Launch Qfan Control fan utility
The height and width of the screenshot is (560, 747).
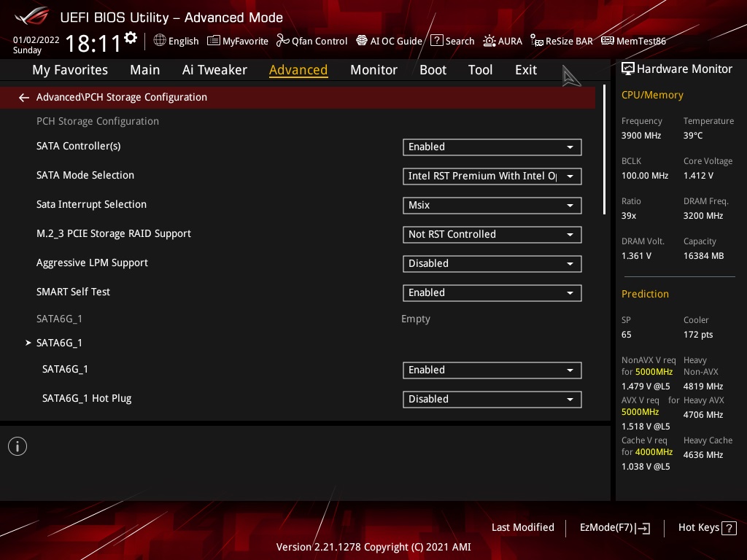tap(311, 42)
